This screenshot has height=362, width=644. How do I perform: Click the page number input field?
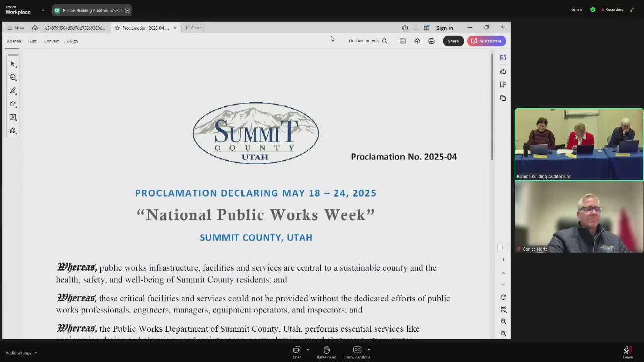(x=503, y=247)
